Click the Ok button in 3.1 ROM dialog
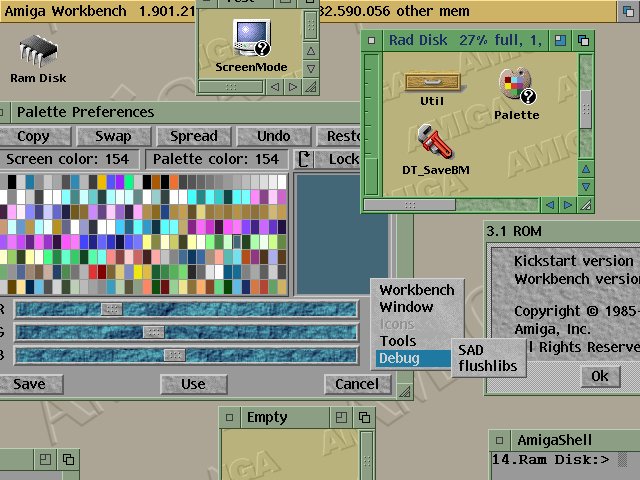640x480 pixels. 599,376
